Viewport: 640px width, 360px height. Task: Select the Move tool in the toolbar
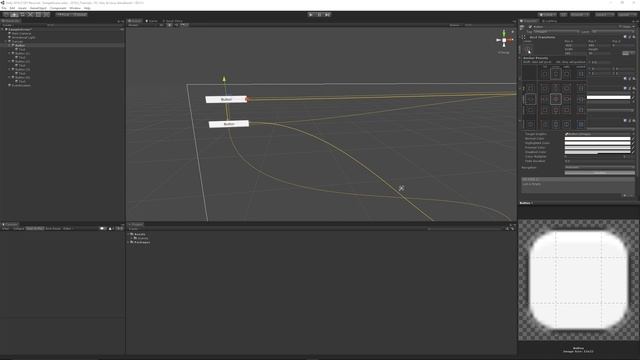(x=14, y=14)
